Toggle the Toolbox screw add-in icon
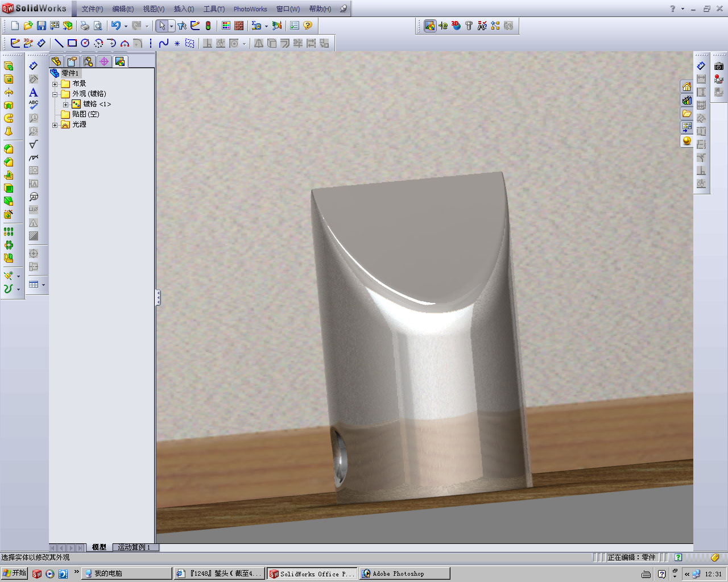Viewport: 728px width, 582px height. pyautogui.click(x=469, y=26)
